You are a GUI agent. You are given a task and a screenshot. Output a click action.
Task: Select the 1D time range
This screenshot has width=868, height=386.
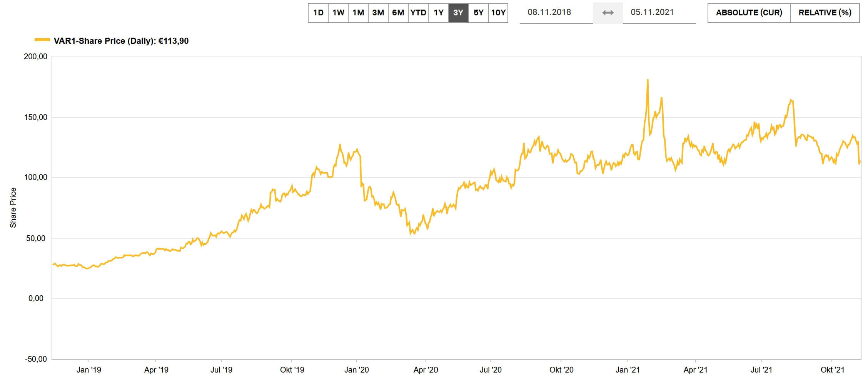[x=318, y=12]
